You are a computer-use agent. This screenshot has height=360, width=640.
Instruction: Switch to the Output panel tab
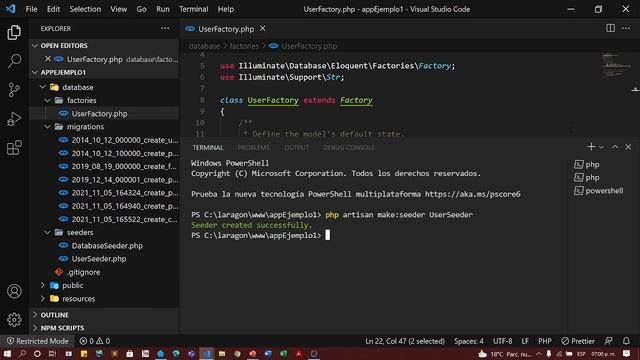click(296, 147)
